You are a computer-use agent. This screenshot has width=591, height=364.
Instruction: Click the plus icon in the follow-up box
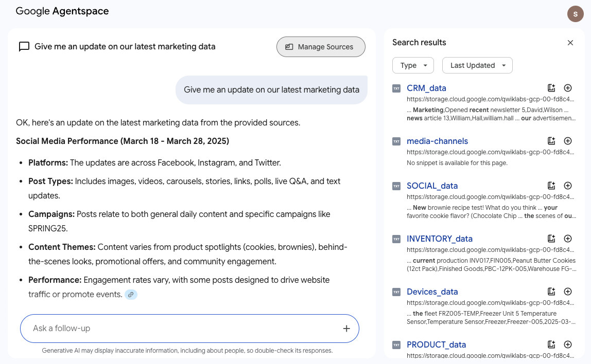point(346,328)
